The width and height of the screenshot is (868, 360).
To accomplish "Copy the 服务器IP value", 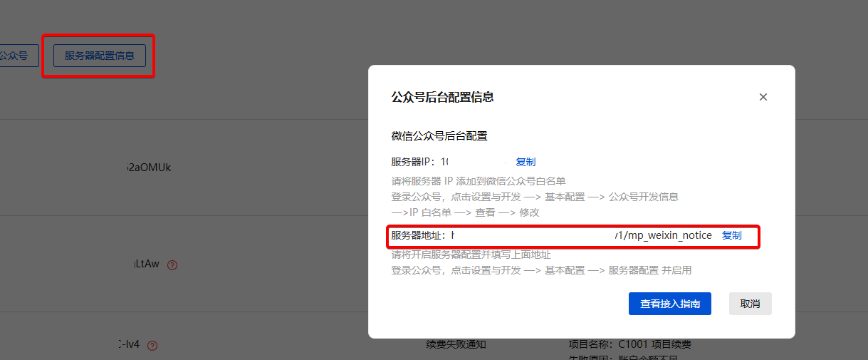I will click(x=525, y=162).
